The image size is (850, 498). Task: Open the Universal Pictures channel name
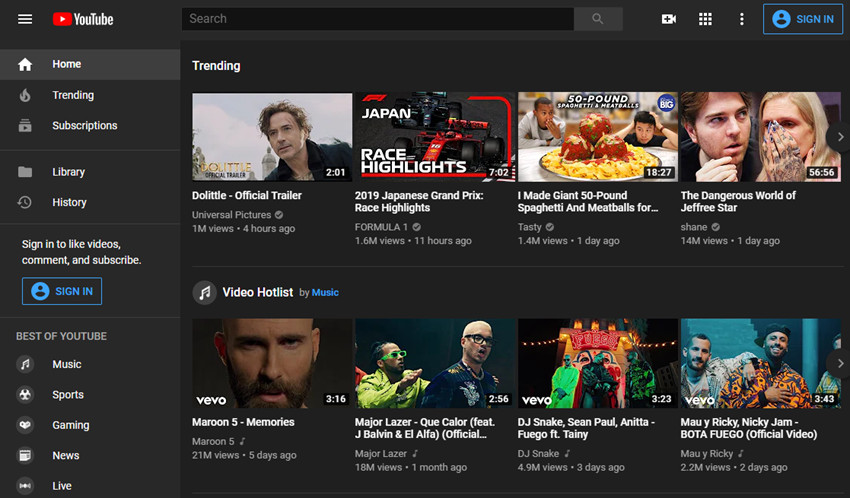[231, 215]
